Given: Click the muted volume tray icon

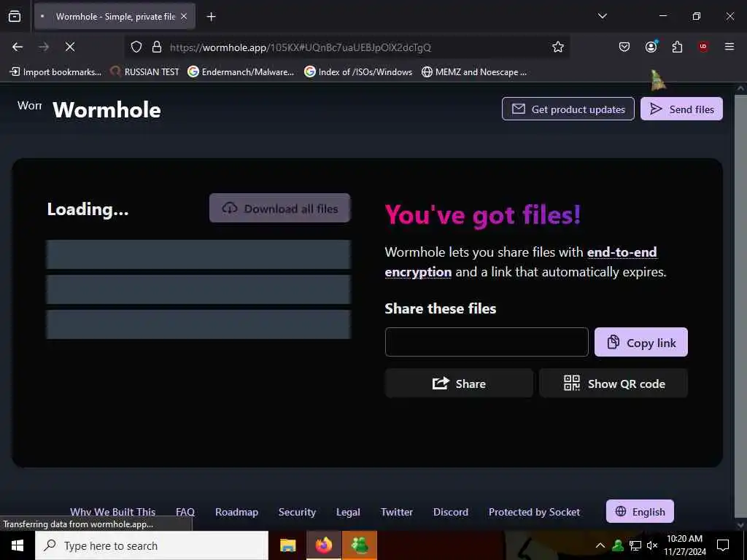Looking at the screenshot, I should [x=652, y=545].
